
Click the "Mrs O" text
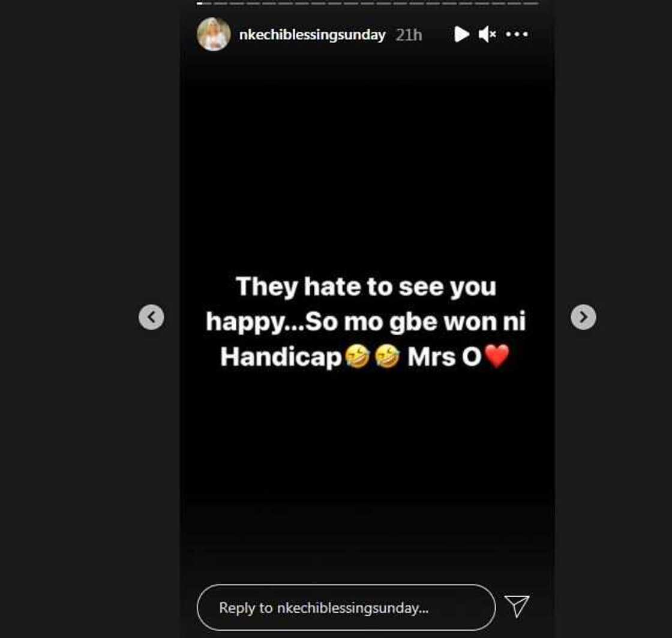pos(445,357)
